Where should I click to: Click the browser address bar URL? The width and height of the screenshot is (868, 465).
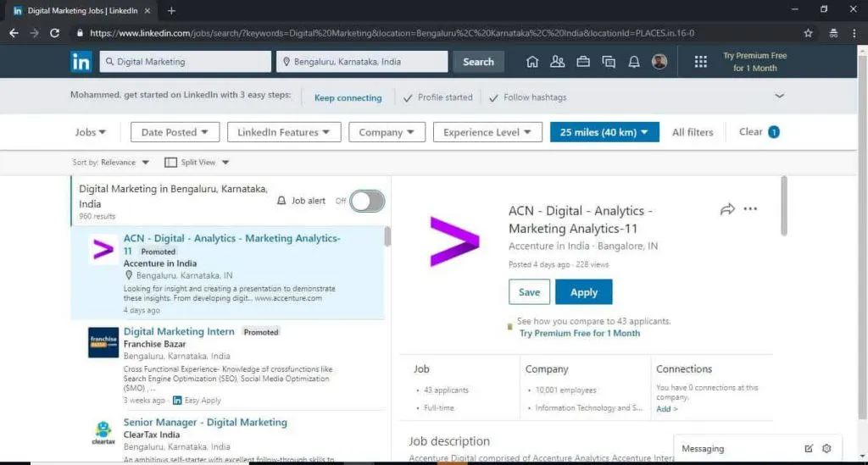(x=392, y=33)
